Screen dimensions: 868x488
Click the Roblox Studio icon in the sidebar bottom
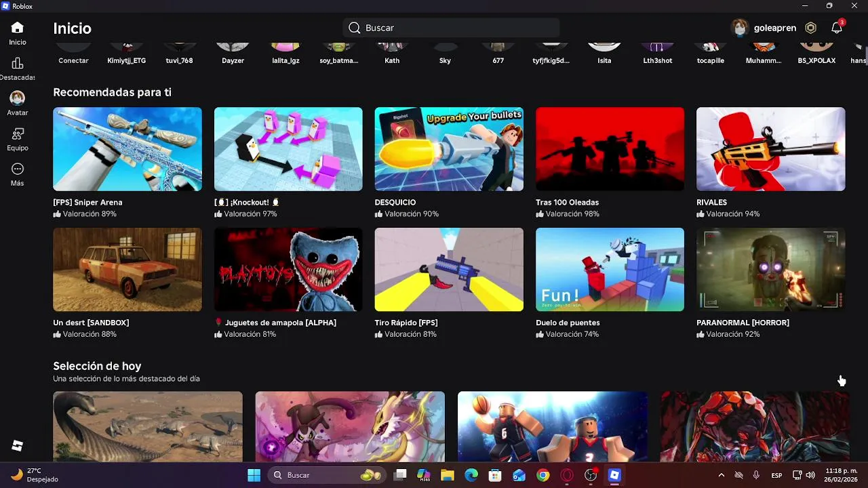pyautogui.click(x=18, y=445)
